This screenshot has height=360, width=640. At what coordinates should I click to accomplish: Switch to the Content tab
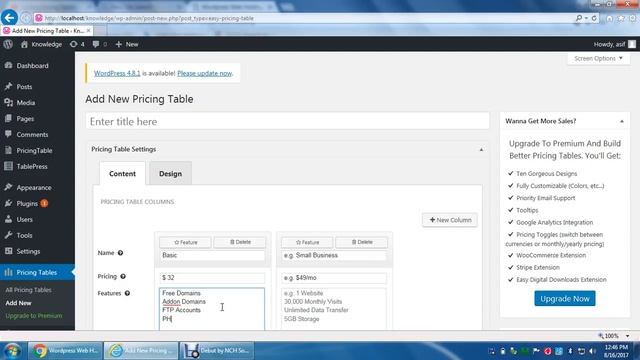[x=122, y=173]
